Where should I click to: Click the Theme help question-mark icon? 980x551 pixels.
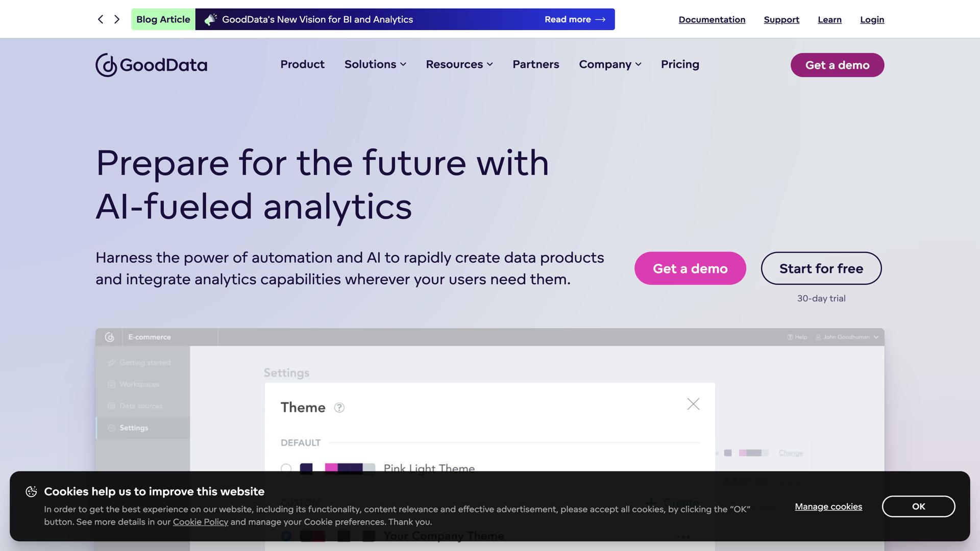pyautogui.click(x=339, y=408)
